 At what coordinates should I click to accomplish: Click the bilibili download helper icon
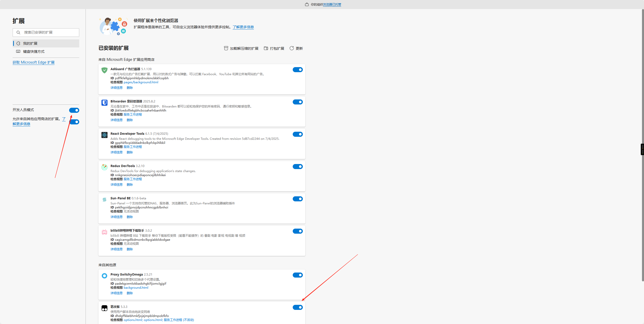[x=104, y=232]
